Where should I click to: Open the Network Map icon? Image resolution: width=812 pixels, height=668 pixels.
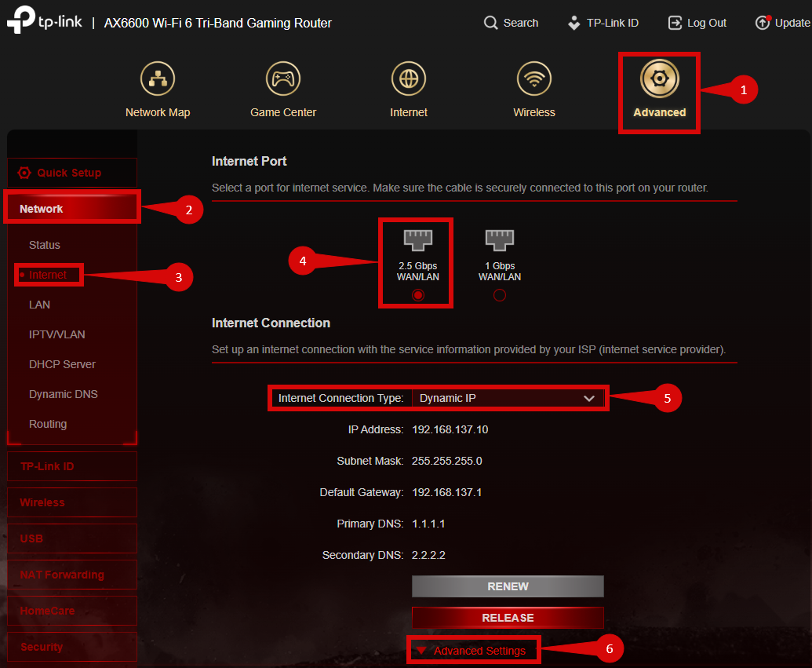(158, 78)
